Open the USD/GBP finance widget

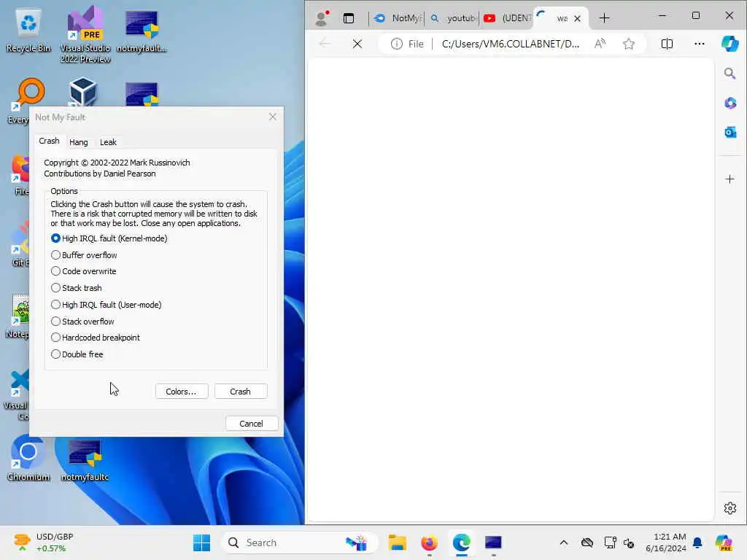pos(43,542)
